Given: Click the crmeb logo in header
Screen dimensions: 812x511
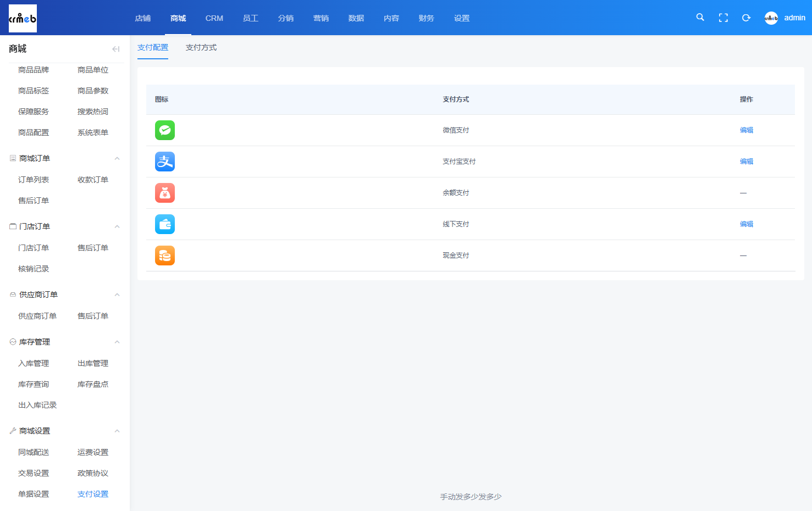Looking at the screenshot, I should pos(23,18).
